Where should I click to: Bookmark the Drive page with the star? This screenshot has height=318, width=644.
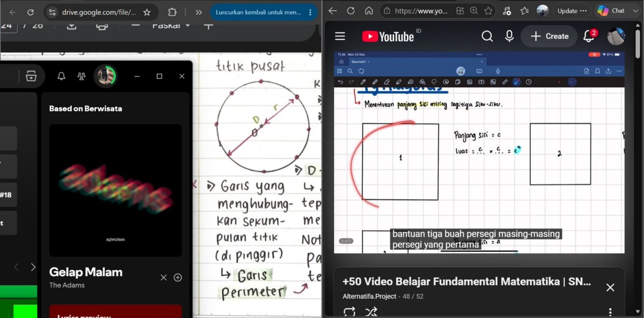[147, 12]
